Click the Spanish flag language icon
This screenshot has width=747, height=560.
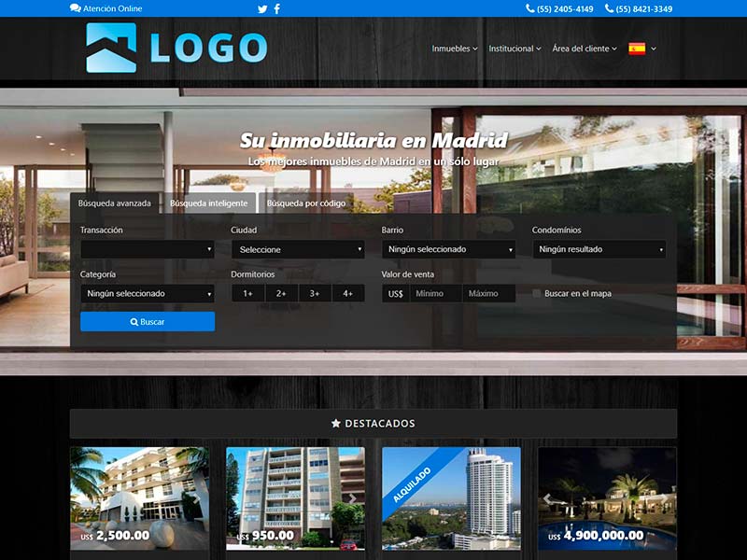click(637, 49)
